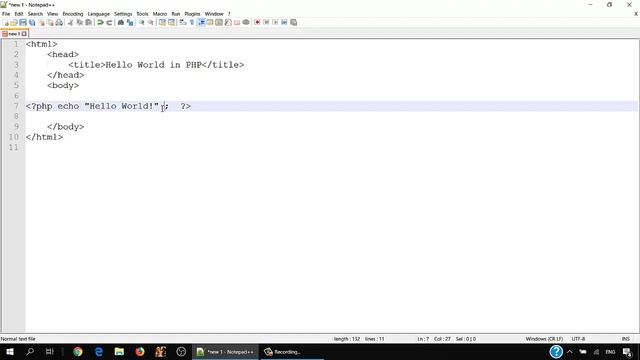640x360 pixels.
Task: Open the Windows Start menu
Action: 10,351
